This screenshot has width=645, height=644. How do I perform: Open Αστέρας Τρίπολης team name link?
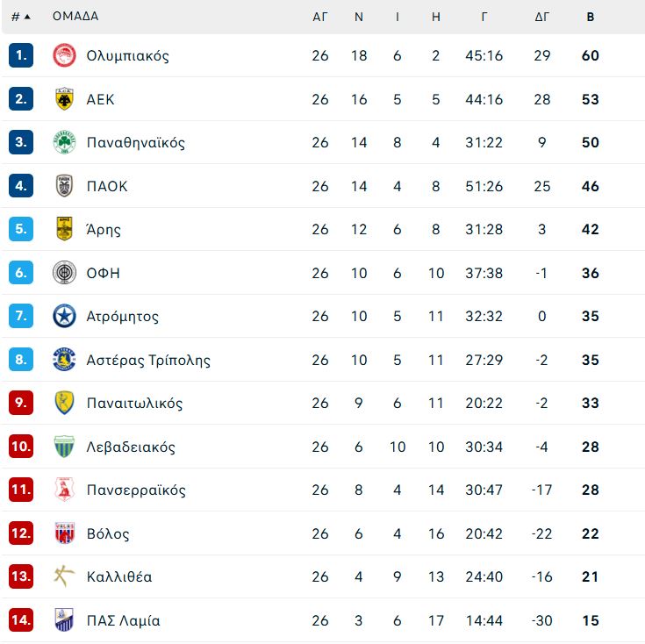point(148,360)
